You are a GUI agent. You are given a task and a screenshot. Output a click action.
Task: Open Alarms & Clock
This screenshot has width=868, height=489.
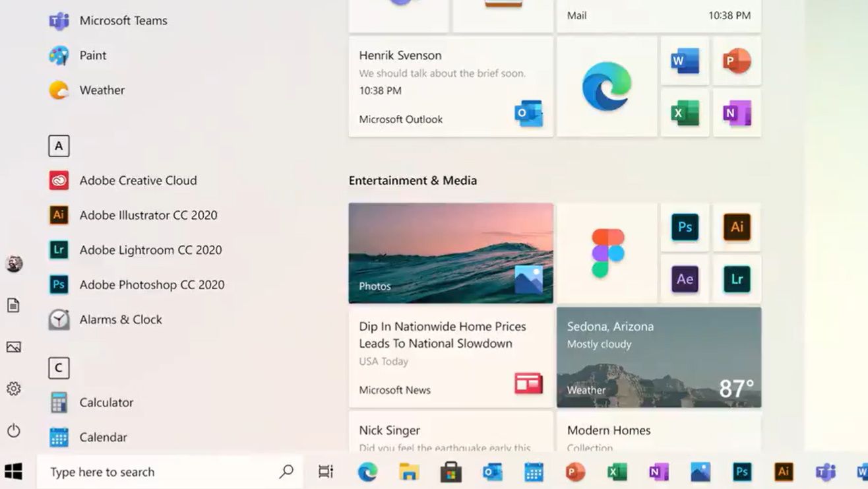click(x=120, y=319)
